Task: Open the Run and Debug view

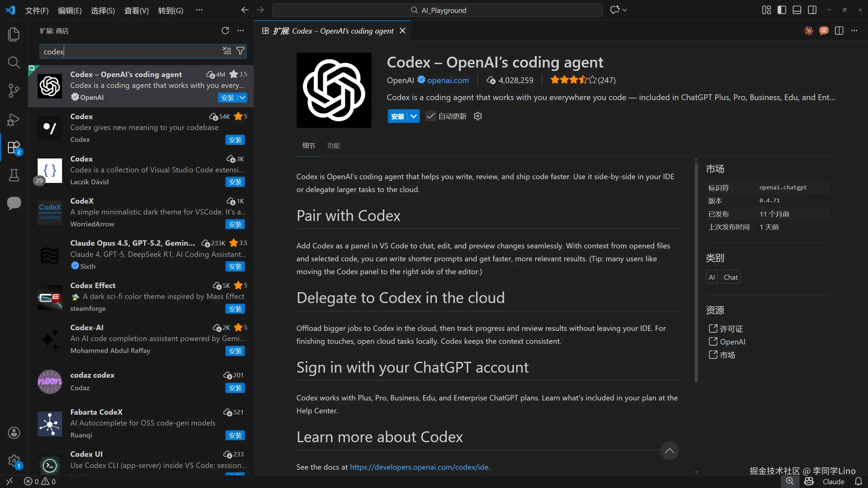Action: 14,119
